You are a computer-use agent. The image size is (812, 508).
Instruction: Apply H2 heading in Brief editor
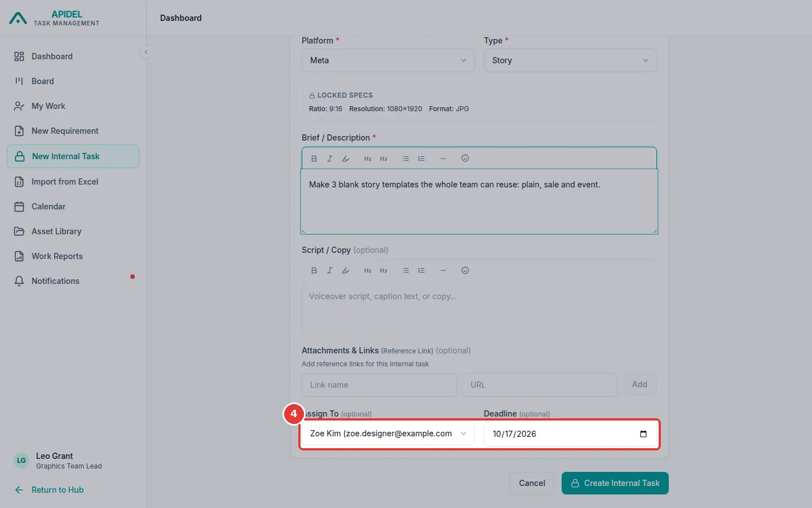pyautogui.click(x=368, y=159)
